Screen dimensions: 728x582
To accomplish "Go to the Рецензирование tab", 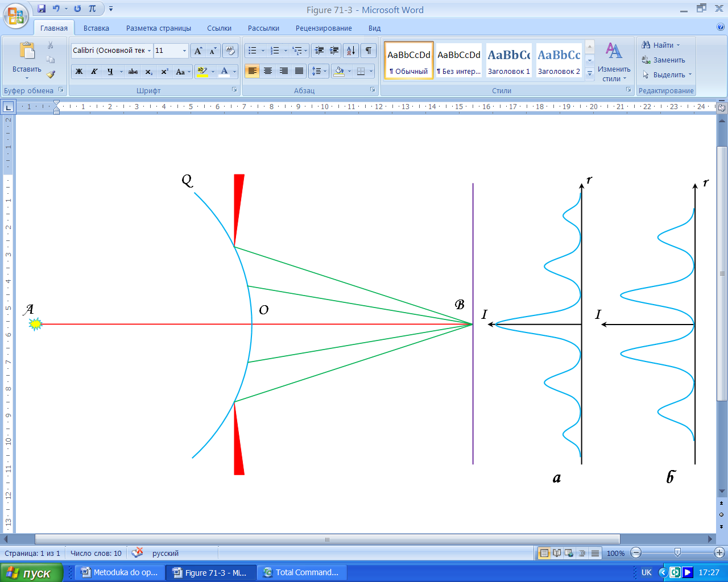I will (324, 28).
